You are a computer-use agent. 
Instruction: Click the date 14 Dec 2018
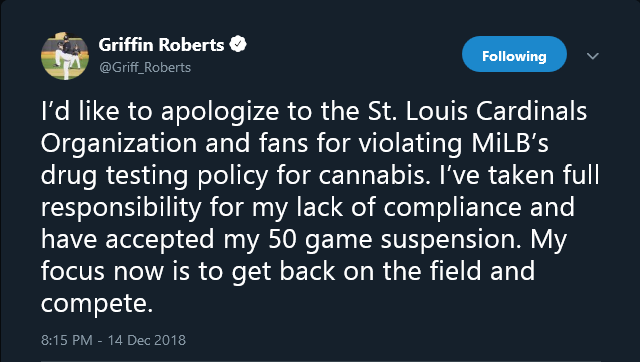click(147, 340)
